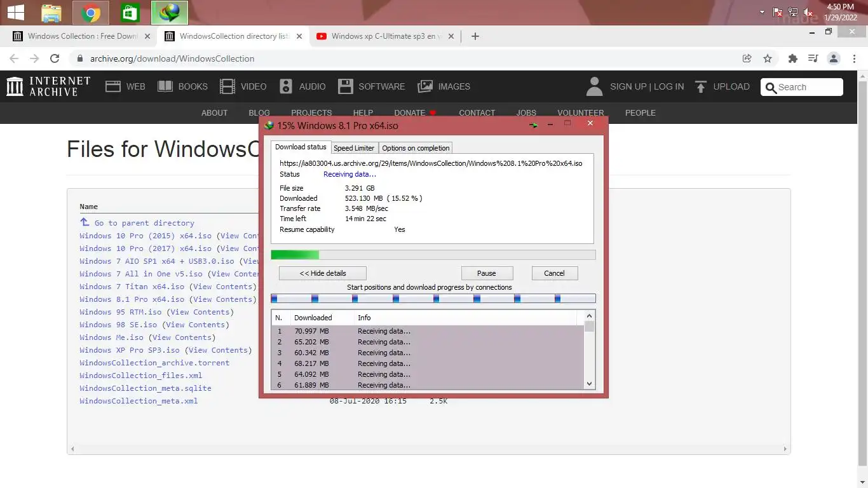
Task: Click the green download progress bar
Action: point(433,255)
